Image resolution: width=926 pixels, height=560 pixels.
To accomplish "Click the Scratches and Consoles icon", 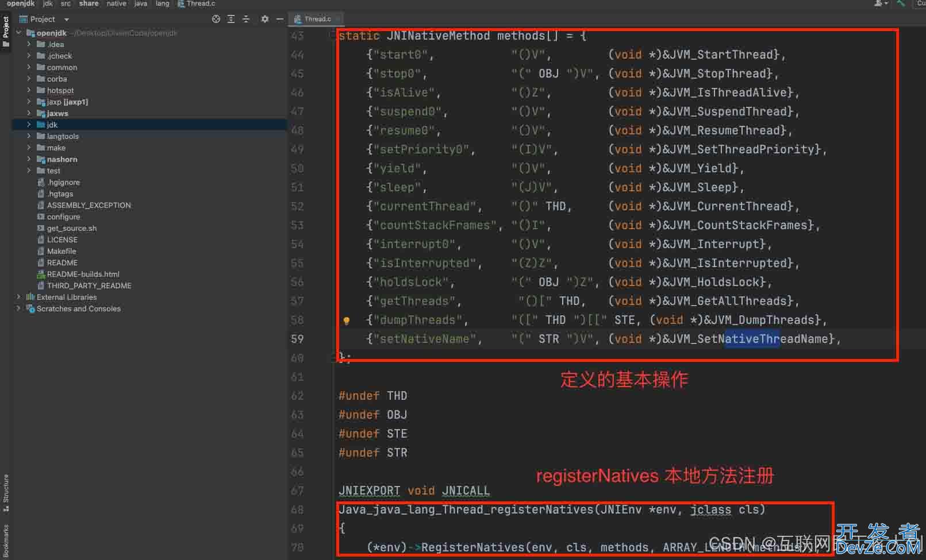I will click(x=30, y=308).
